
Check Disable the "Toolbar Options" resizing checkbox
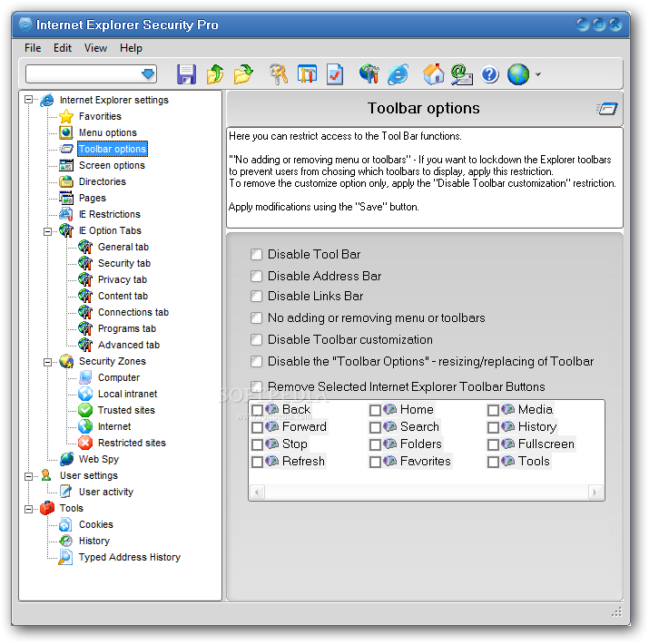pyautogui.click(x=256, y=362)
